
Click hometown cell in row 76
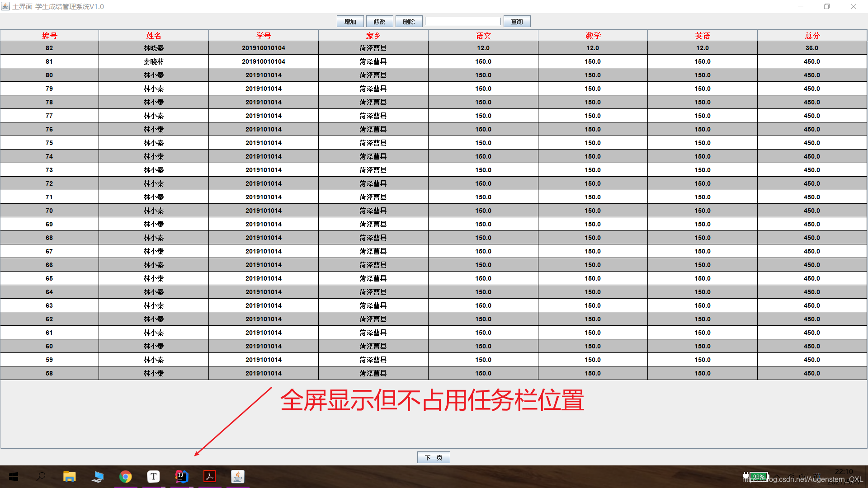pyautogui.click(x=373, y=129)
